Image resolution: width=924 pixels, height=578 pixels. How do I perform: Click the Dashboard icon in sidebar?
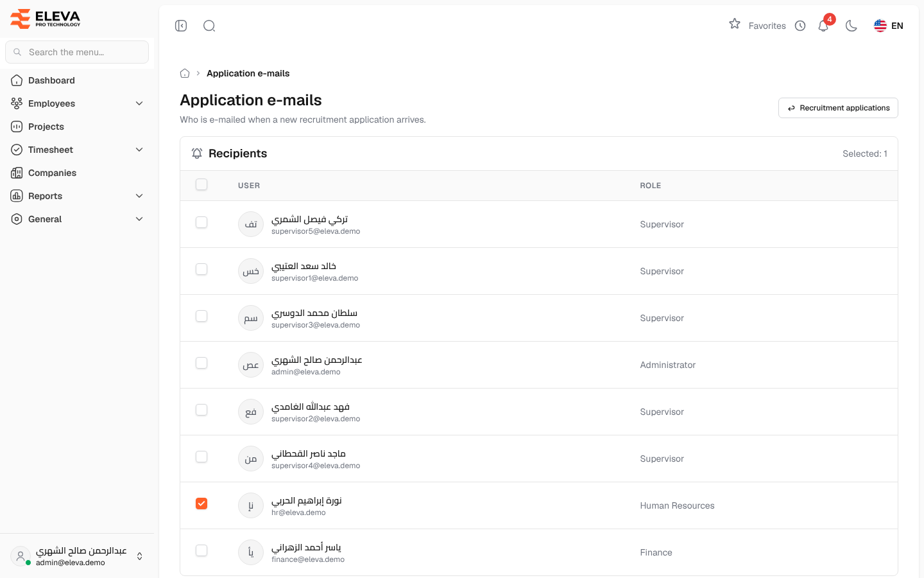click(x=17, y=80)
